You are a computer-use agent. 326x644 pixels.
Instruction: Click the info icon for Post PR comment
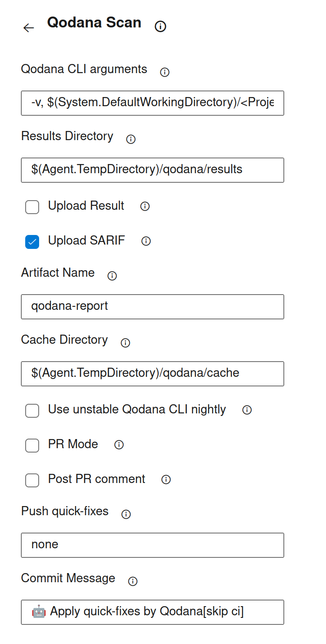click(x=166, y=480)
